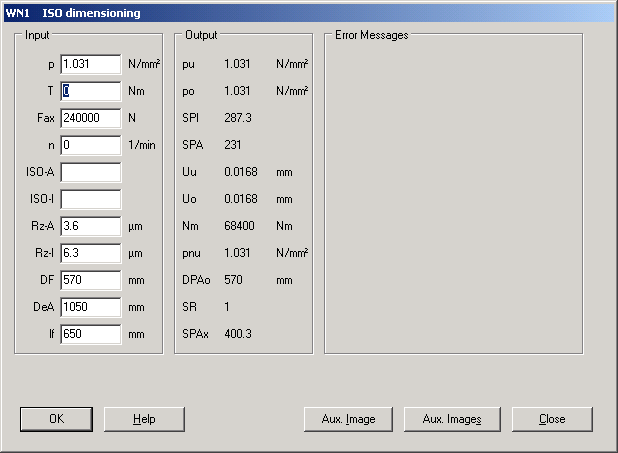The height and width of the screenshot is (453, 618).
Task: Click the empty ISO-A input field
Action: 90,172
